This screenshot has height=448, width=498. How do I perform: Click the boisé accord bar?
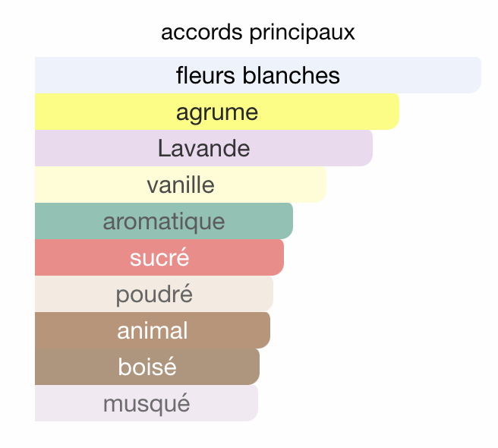click(147, 367)
